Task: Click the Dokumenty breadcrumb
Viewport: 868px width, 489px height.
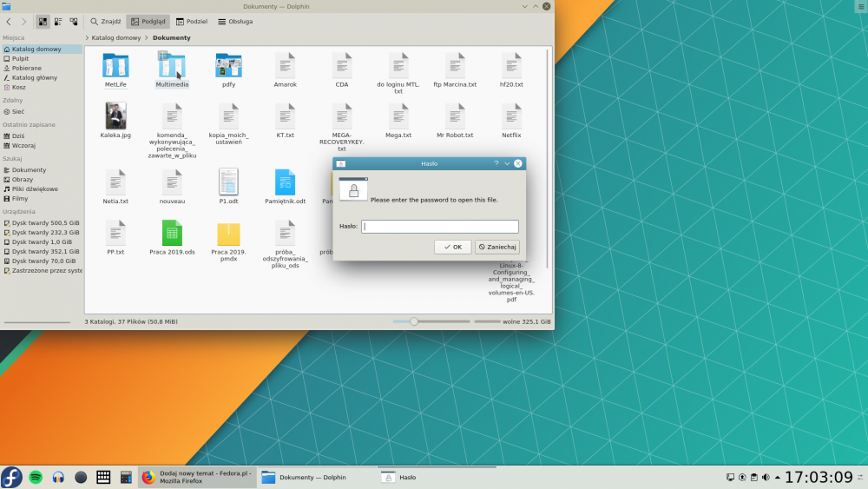Action: (x=172, y=37)
